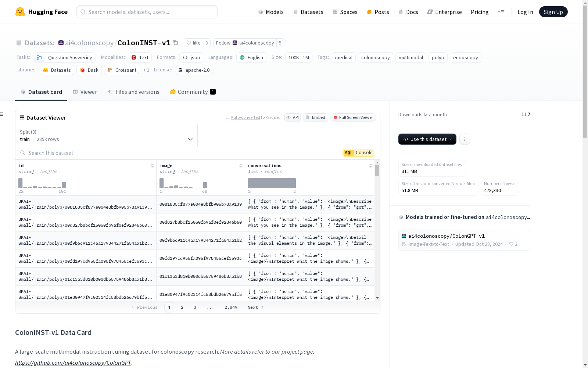
Task: Open the Croissant library tag
Action: [x=122, y=70]
